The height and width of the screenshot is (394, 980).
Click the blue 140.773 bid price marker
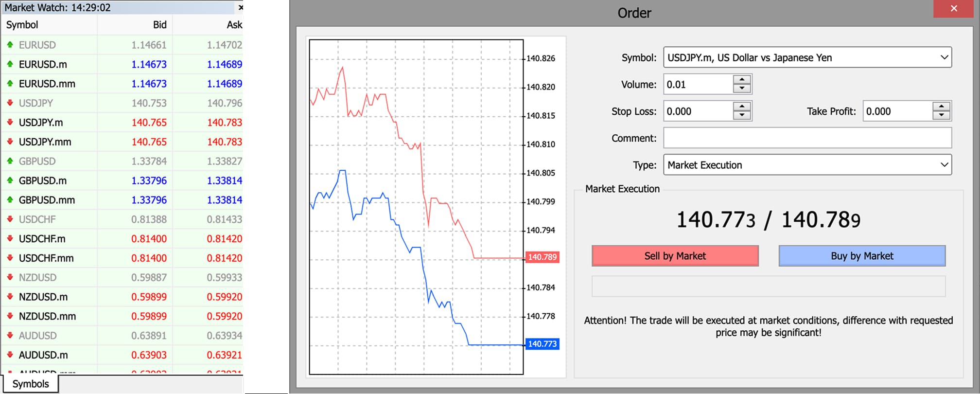[x=542, y=344]
